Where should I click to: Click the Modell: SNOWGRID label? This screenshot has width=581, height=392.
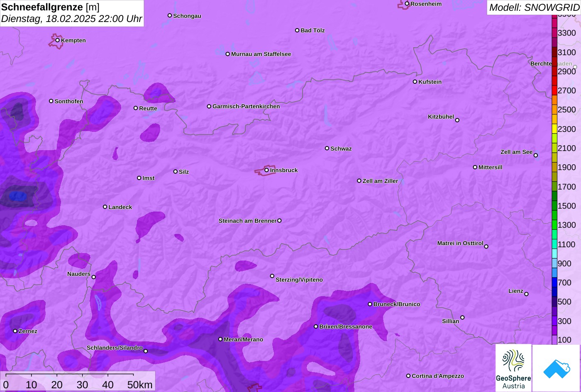click(x=534, y=7)
